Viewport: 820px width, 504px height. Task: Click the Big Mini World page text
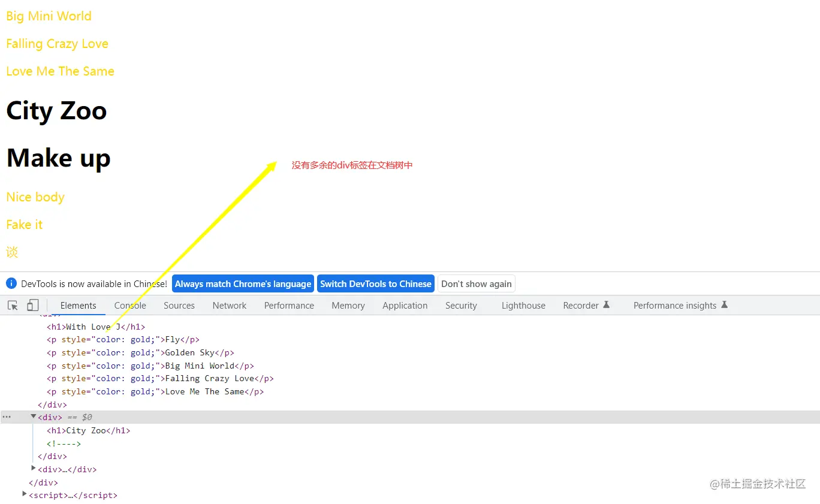point(49,16)
